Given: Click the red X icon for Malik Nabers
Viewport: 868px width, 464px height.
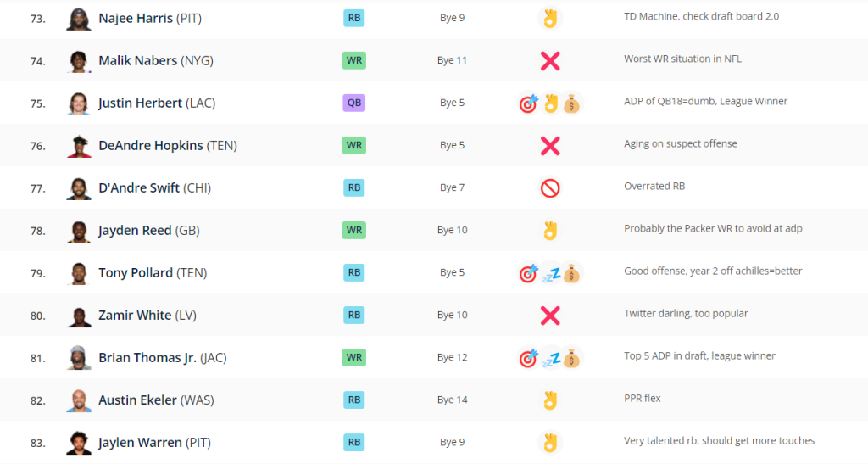Looking at the screenshot, I should point(550,61).
